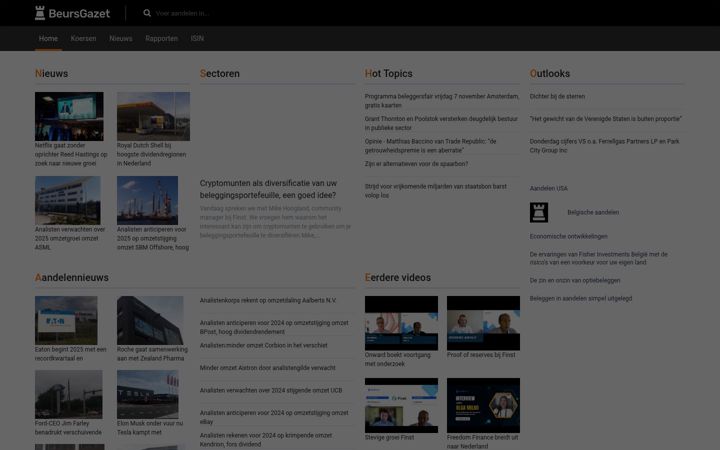This screenshot has width=720, height=450.
Task: Open Zijn er alternatieven voor de spaarbon link
Action: 416,164
